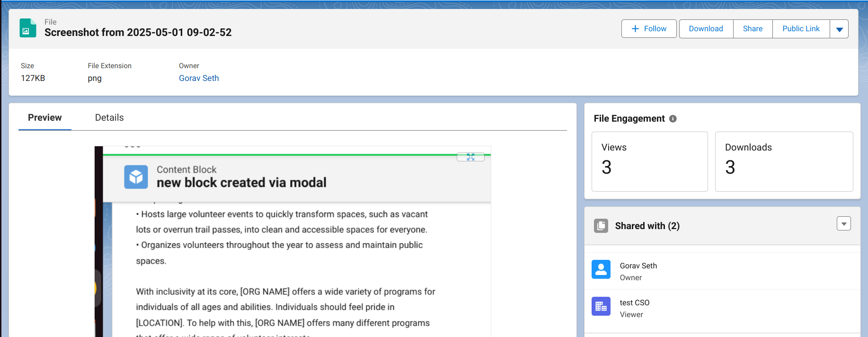Click the Shared with (2) heading

[x=647, y=226]
